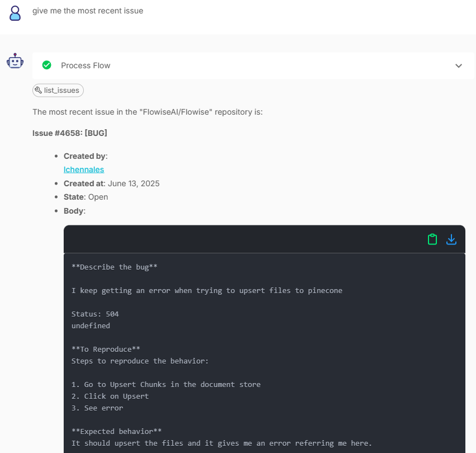This screenshot has width=476, height=453.
Task: Open the Process Flow section by its label
Action: pos(85,65)
